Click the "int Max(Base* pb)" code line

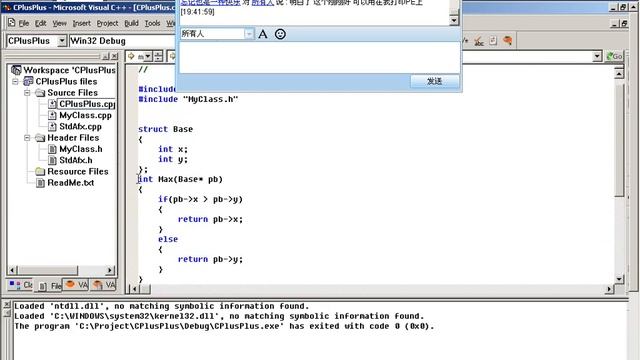click(x=180, y=179)
